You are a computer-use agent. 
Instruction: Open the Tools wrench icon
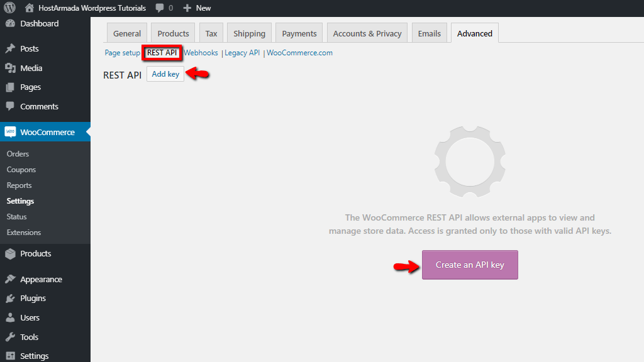tap(10, 337)
